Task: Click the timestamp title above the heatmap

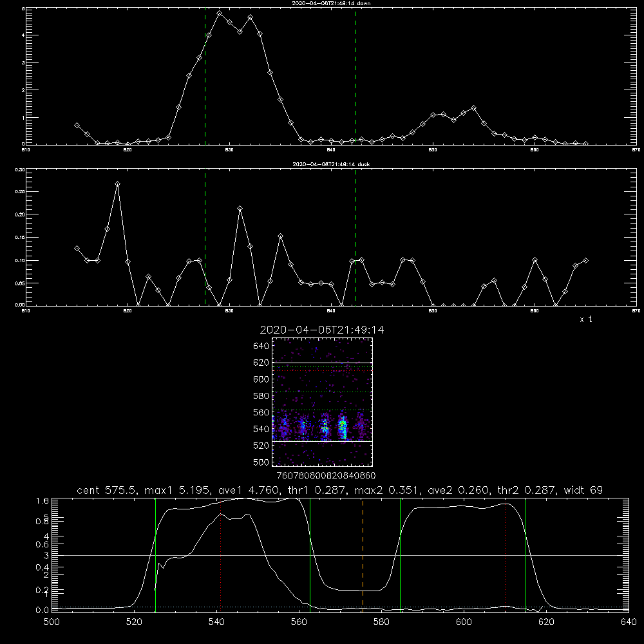Action: [x=322, y=330]
